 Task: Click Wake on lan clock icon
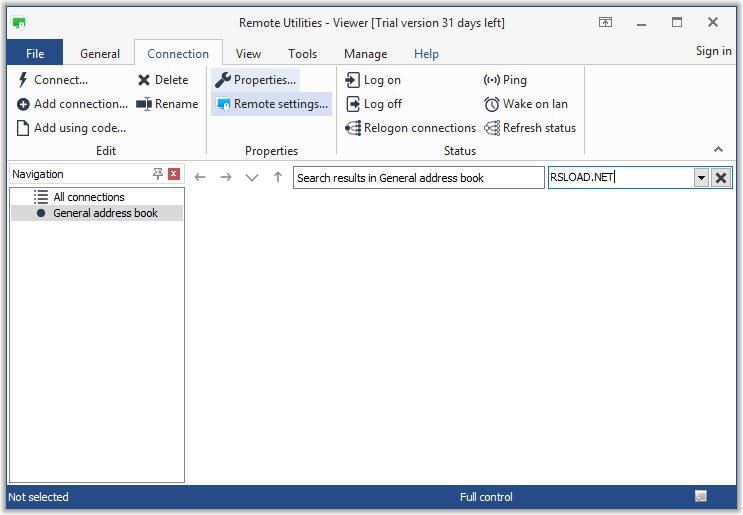(491, 104)
